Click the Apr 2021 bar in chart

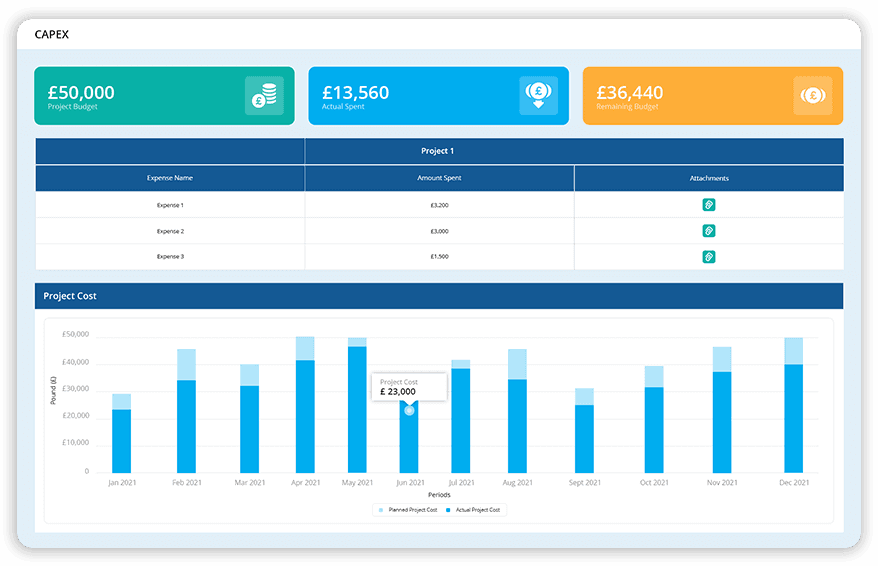point(305,405)
